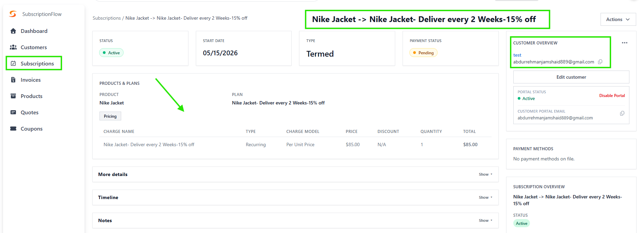The height and width of the screenshot is (233, 644).
Task: Click the N/A discount cell
Action: coord(382,144)
